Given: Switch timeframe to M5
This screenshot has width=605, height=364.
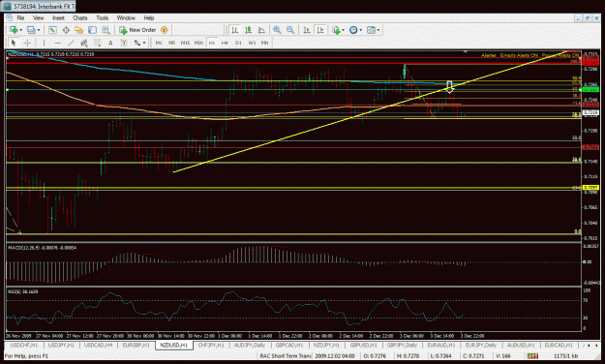Looking at the screenshot, I should [x=171, y=43].
